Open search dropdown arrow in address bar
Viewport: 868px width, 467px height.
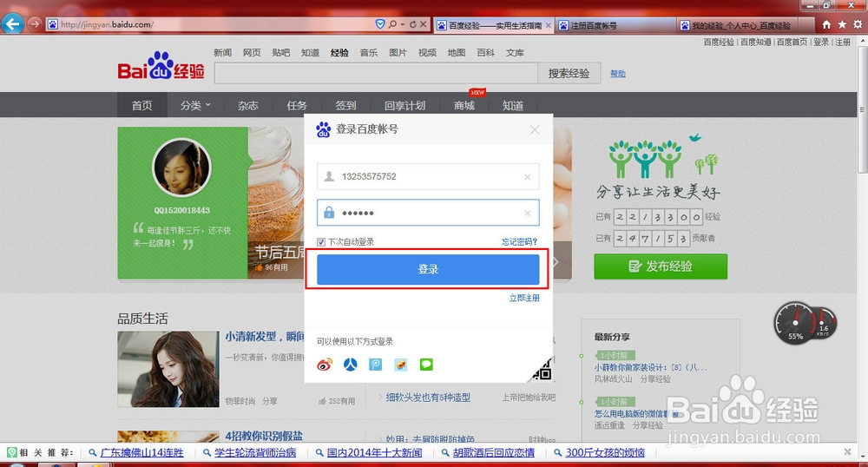click(x=403, y=24)
